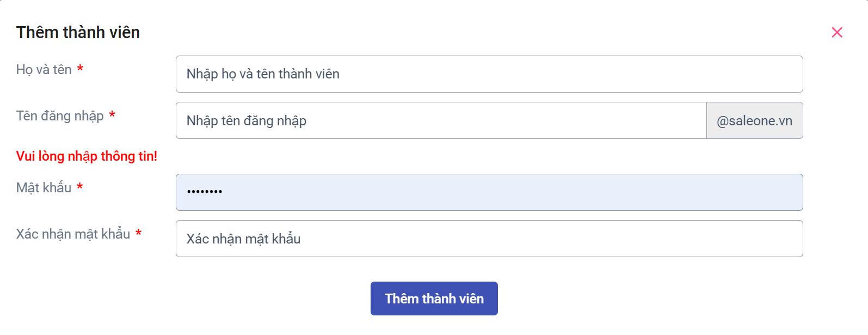The image size is (868, 335).
Task: Click the Nhập tên đăng nhập placeholder text
Action: pyautogui.click(x=247, y=121)
